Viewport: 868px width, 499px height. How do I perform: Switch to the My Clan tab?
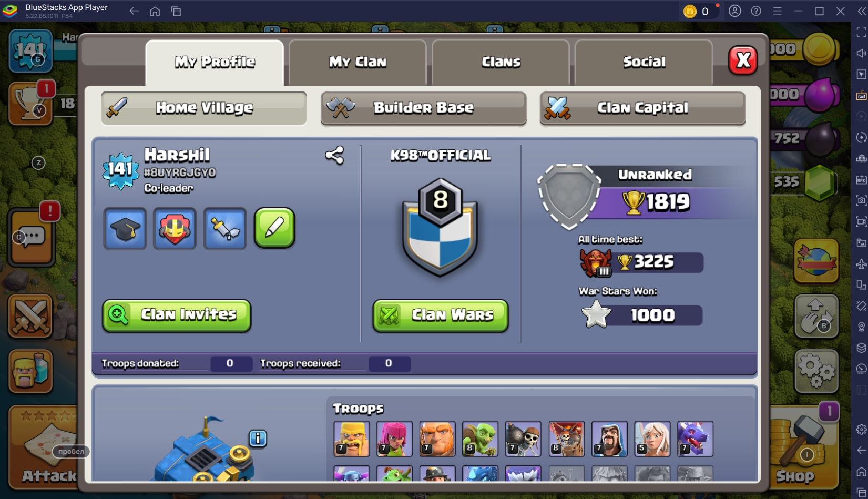pyautogui.click(x=358, y=62)
